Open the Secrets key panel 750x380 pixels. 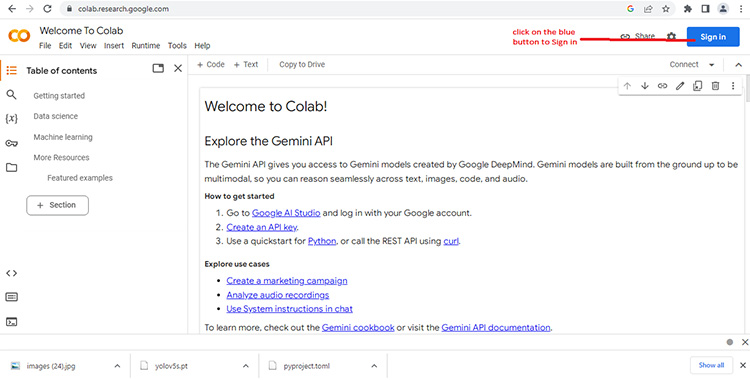pos(11,143)
